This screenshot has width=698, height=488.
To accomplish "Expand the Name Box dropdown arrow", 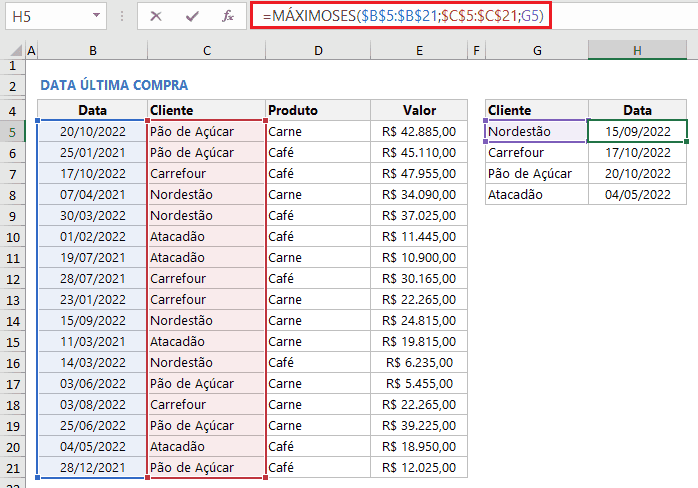I will [96, 16].
